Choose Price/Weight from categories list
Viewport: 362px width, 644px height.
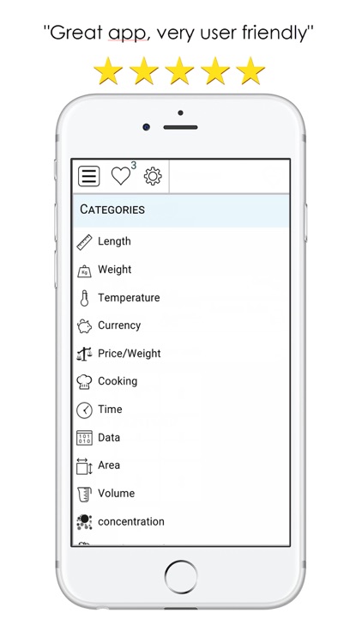coord(181,354)
